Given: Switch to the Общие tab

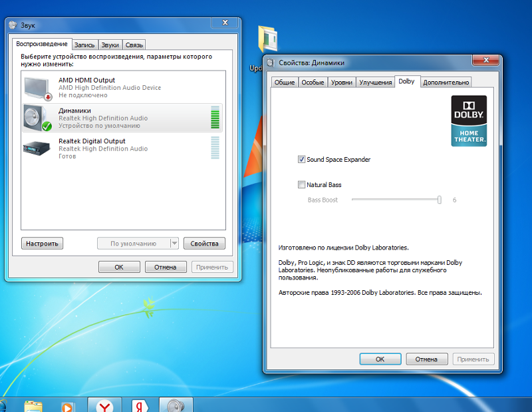Looking at the screenshot, I should pyautogui.click(x=285, y=82).
